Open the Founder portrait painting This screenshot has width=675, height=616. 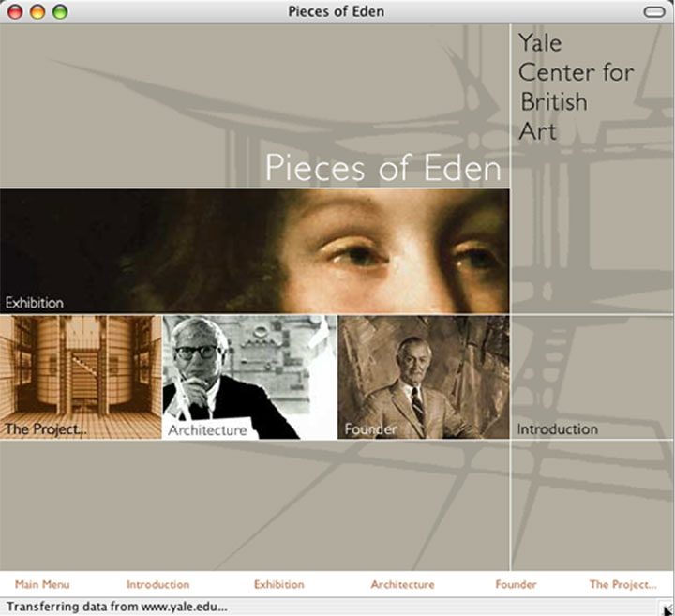click(x=423, y=377)
